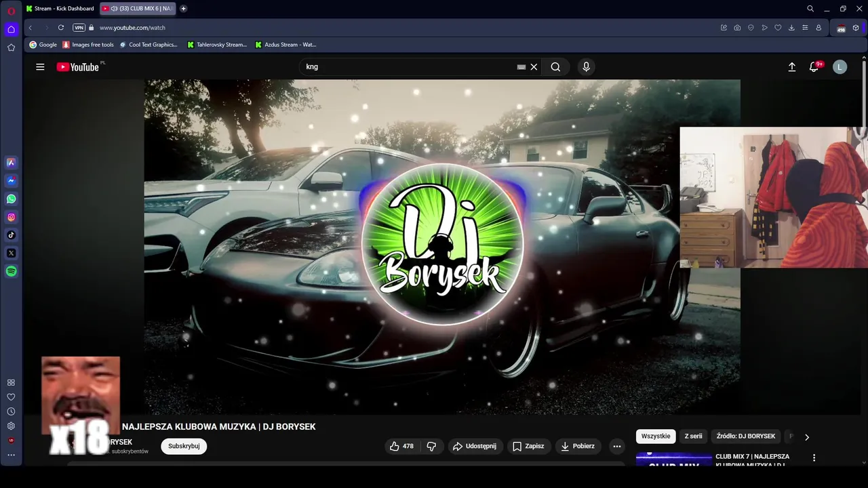
Task: Take a snapshot with camera icon
Action: [x=737, y=28]
